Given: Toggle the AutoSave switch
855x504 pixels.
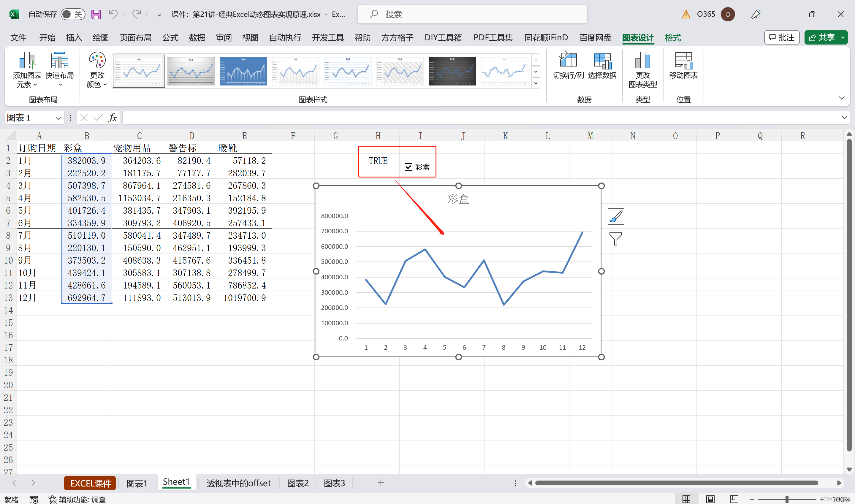Looking at the screenshot, I should [x=73, y=14].
